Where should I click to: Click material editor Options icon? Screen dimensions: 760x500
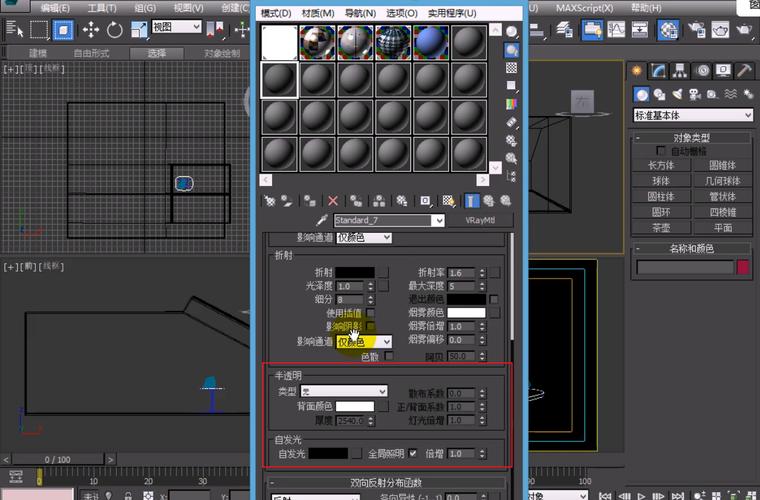point(511,140)
